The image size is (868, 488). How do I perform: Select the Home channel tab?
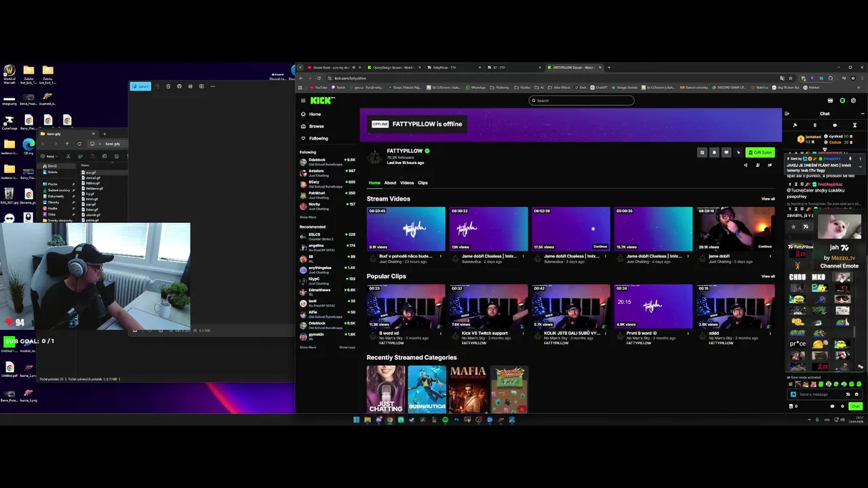pyautogui.click(x=374, y=182)
